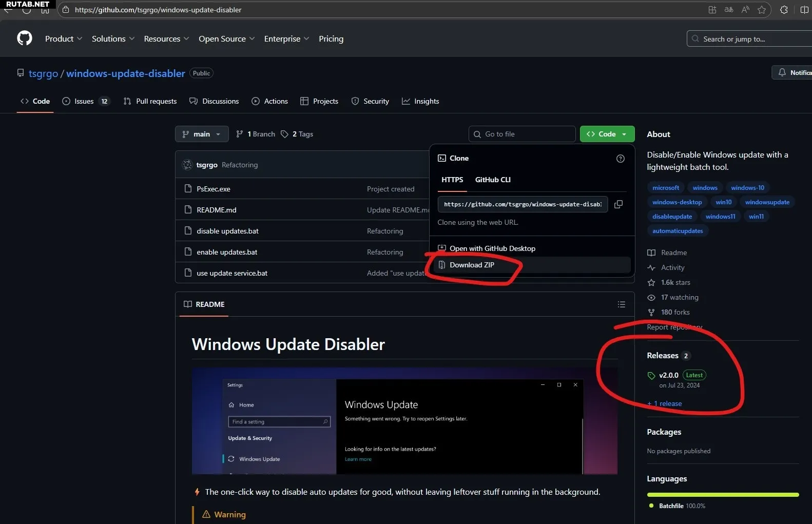This screenshot has width=812, height=524.
Task: Click the v2.0.0 release tag
Action: pos(668,375)
